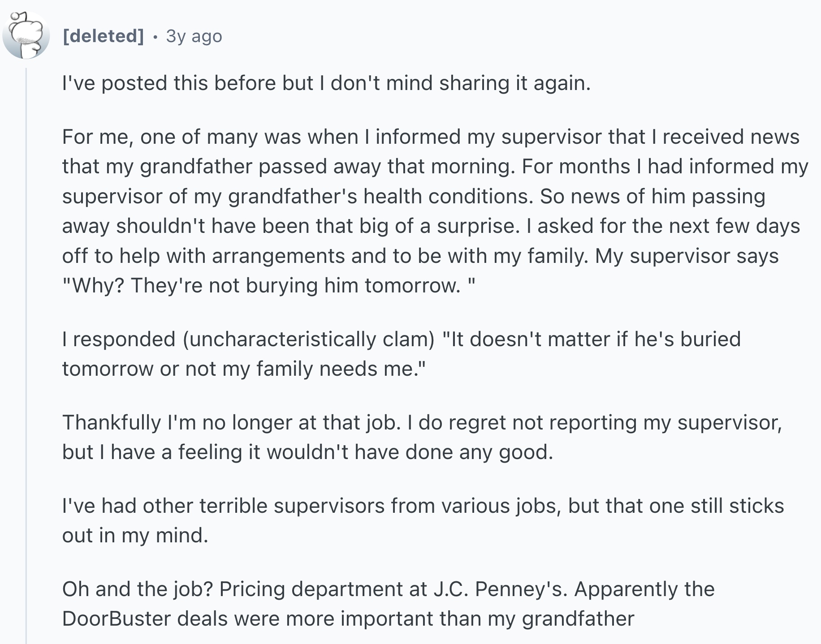Click the quote "Why? They're not burying him tomorrow."
This screenshot has width=821, height=644.
point(268,285)
